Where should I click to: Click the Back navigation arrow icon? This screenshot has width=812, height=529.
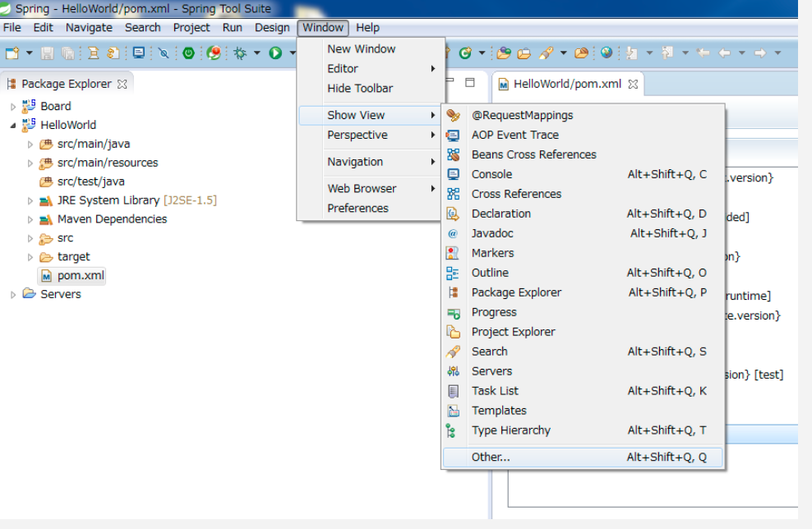coord(725,53)
